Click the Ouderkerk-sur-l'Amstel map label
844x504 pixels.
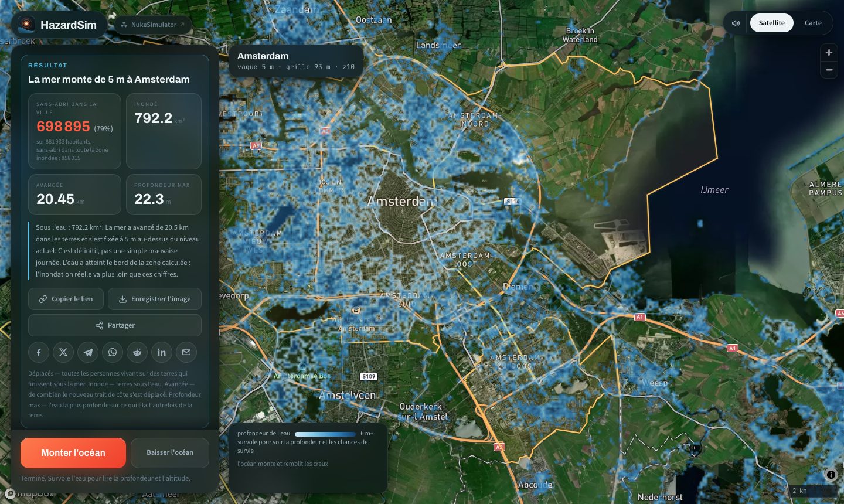pos(423,411)
